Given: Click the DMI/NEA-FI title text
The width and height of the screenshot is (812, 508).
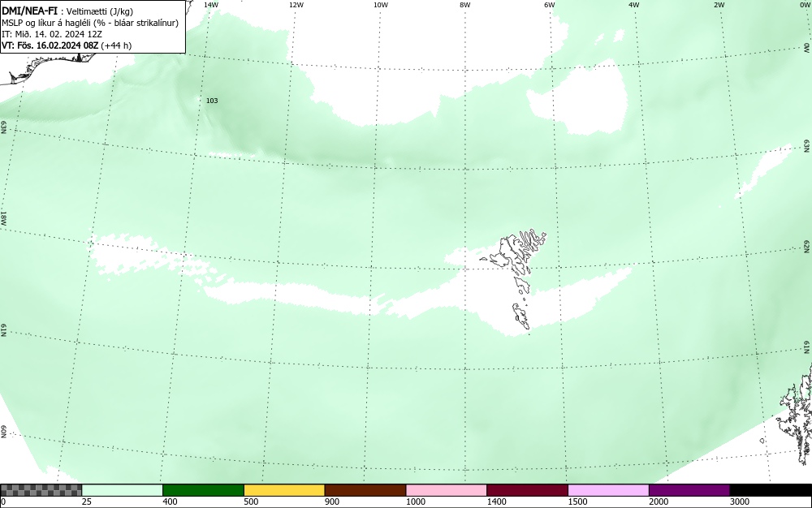Looking at the screenshot, I should pyautogui.click(x=29, y=11).
